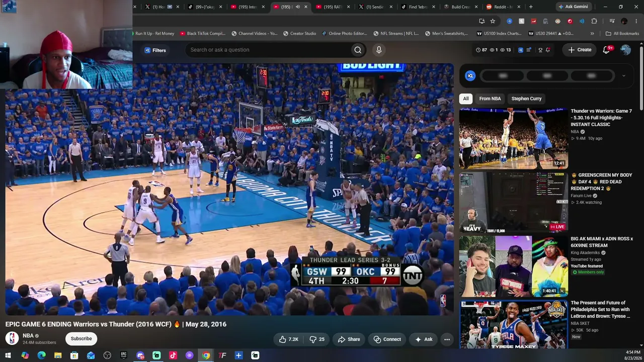644x362 pixels.
Task: Click the vidIQ stats showing 87 minutes
Action: tap(481, 50)
